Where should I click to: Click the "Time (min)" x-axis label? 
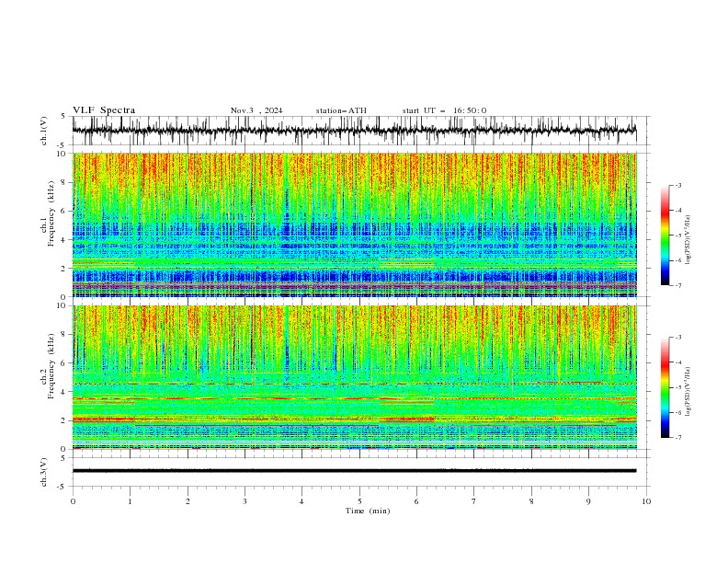coord(368,511)
